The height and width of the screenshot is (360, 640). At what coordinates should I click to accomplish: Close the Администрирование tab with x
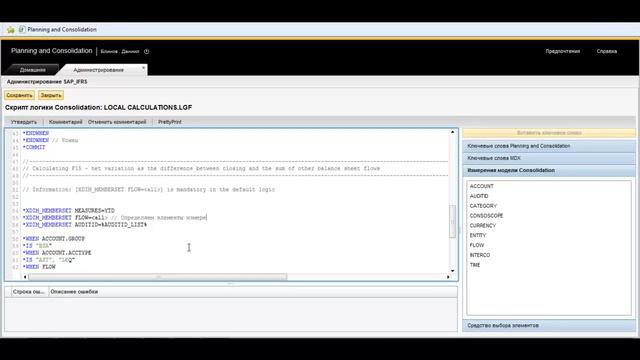coord(143,68)
